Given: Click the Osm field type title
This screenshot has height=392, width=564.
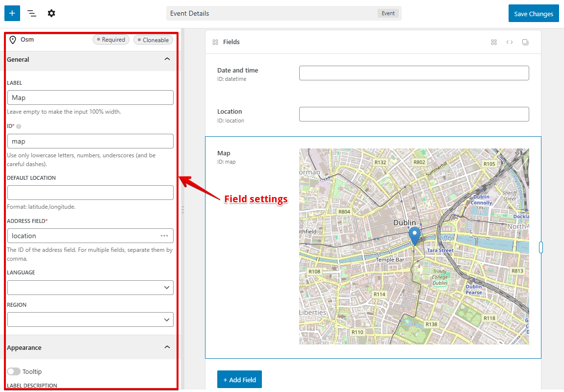Looking at the screenshot, I should (x=27, y=40).
